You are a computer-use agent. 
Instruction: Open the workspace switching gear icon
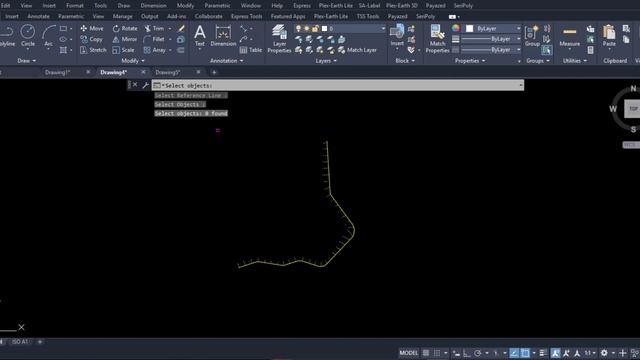[x=604, y=353]
